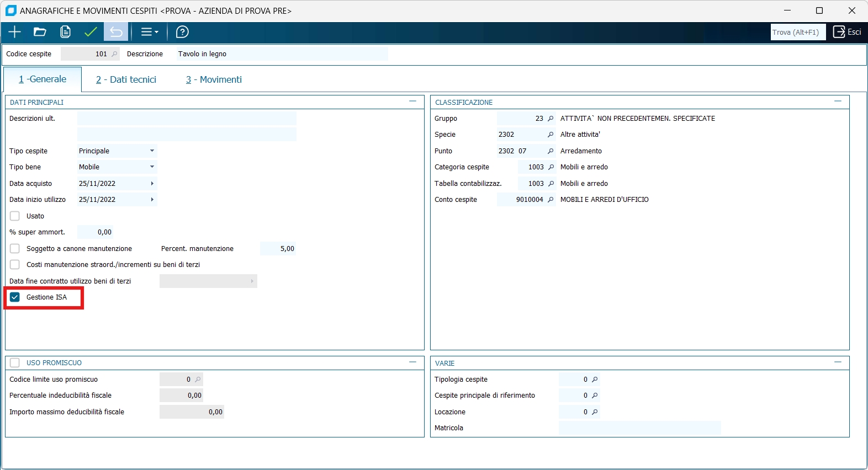Collapse the Classificazione panel

pyautogui.click(x=838, y=102)
